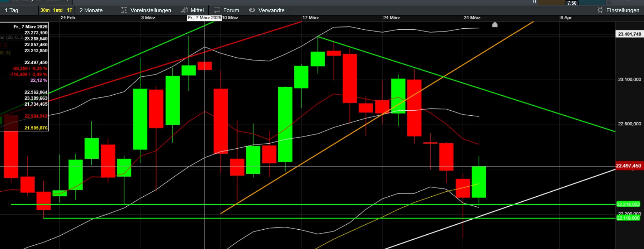Click the house-shaped marker above the chart

pyautogui.click(x=495, y=24)
